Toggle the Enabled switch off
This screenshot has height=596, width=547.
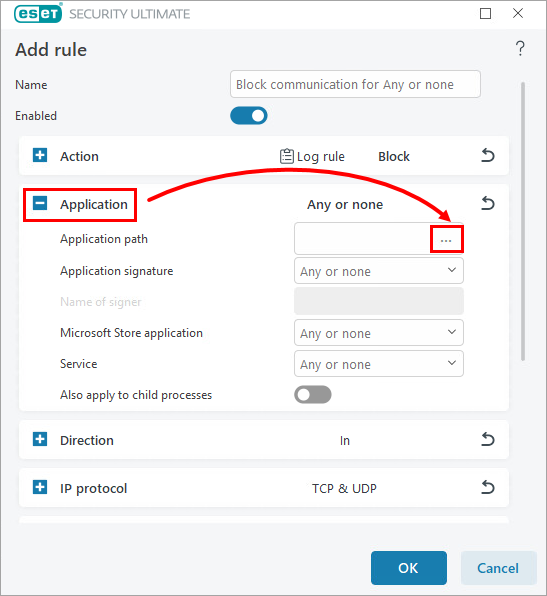(x=249, y=116)
